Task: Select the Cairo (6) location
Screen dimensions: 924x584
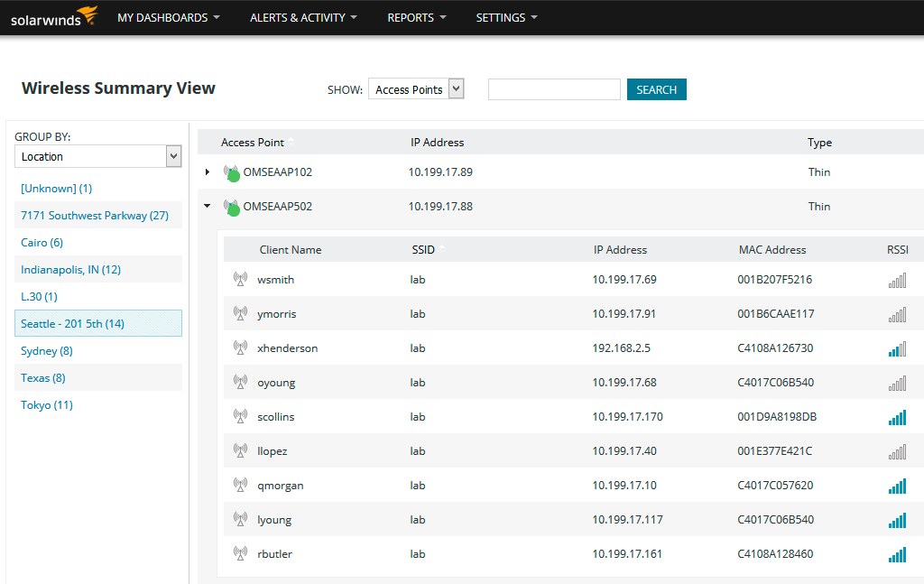Action: 42,242
